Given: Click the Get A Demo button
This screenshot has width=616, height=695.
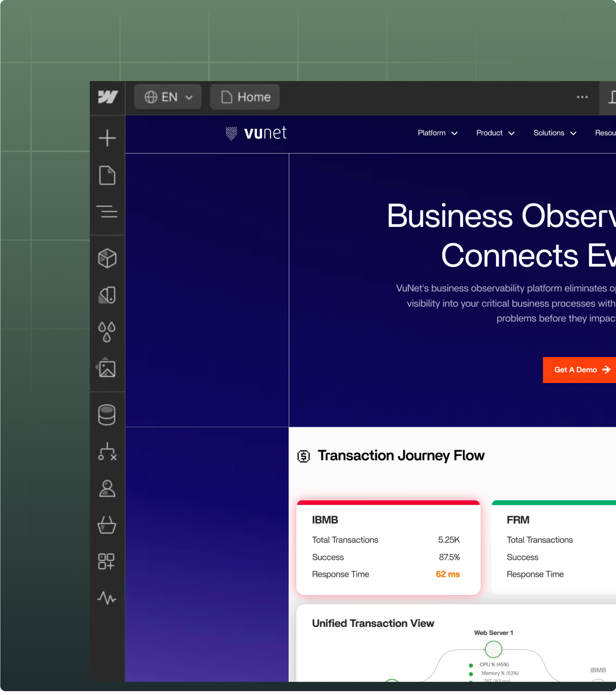Looking at the screenshot, I should (x=579, y=370).
